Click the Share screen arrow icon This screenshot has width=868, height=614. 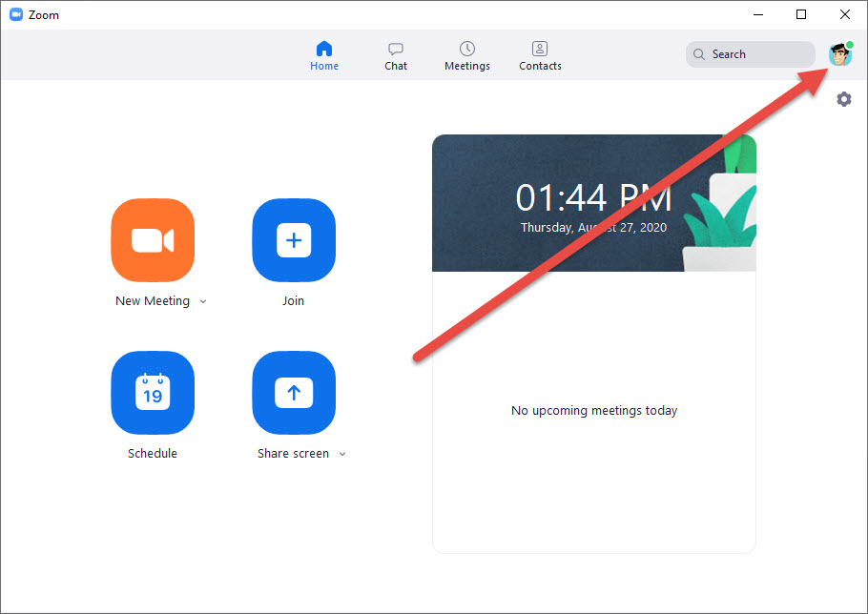(294, 393)
